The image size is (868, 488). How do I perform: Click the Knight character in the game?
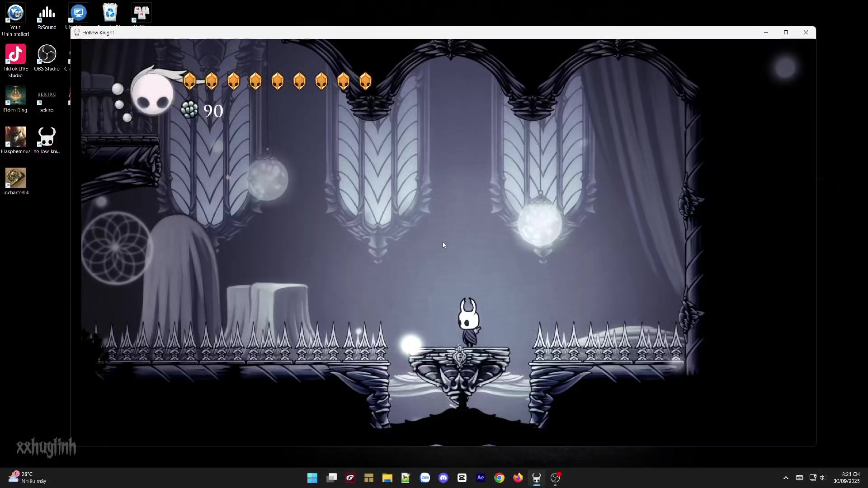(x=469, y=322)
